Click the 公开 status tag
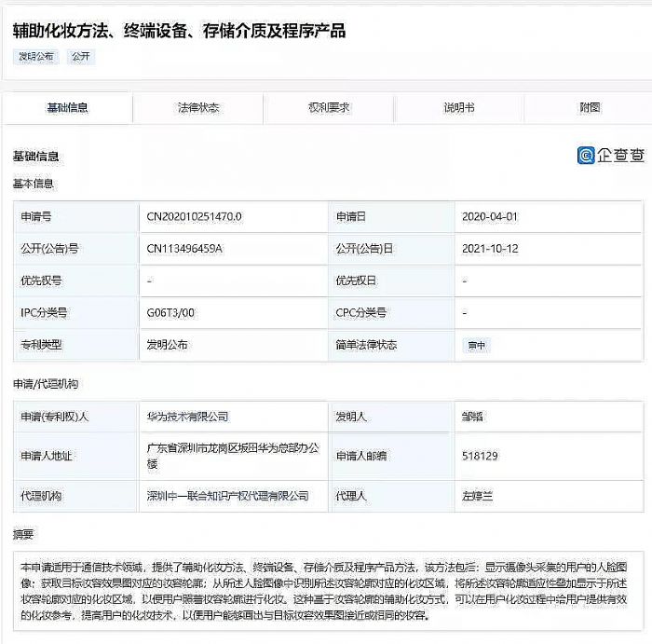652x644 pixels. [81, 57]
